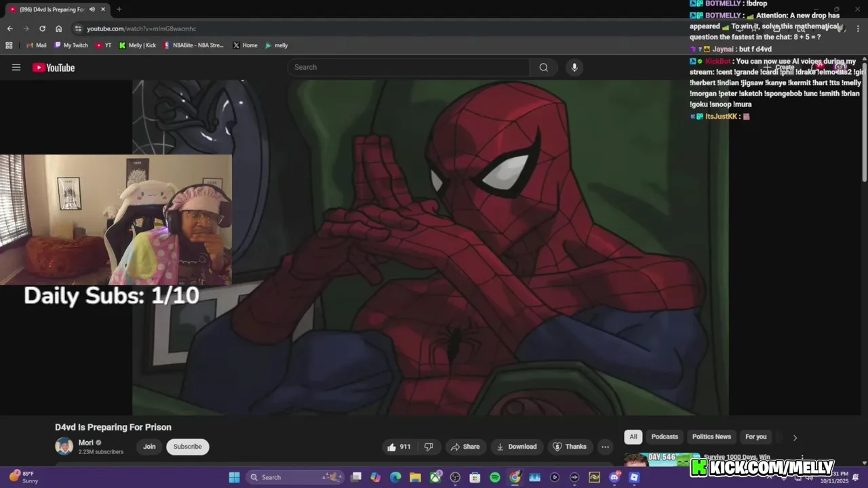Click the browser address bar URL
This screenshot has height=488, width=868.
pyautogui.click(x=141, y=28)
